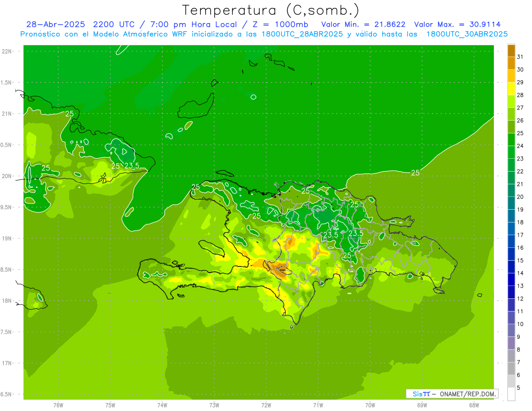Click latitude axis label "21N"
The height and width of the screenshot is (411, 532).
[x=7, y=114]
